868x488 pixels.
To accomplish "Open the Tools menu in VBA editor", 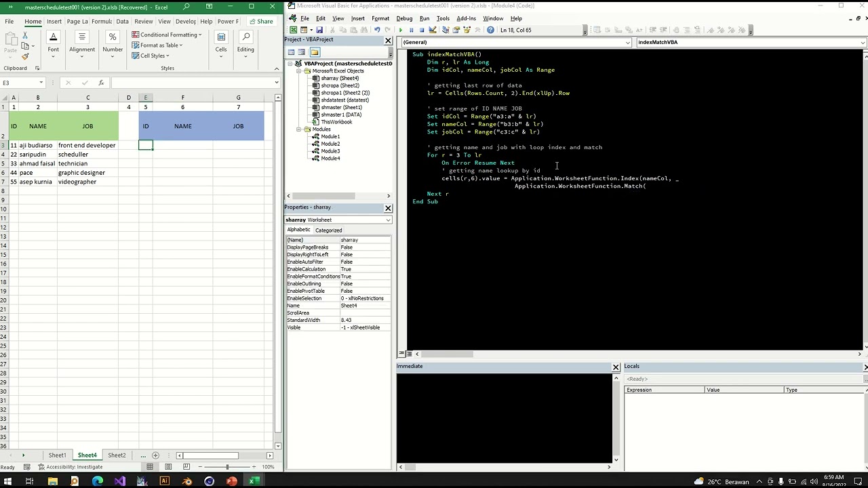I will [443, 18].
